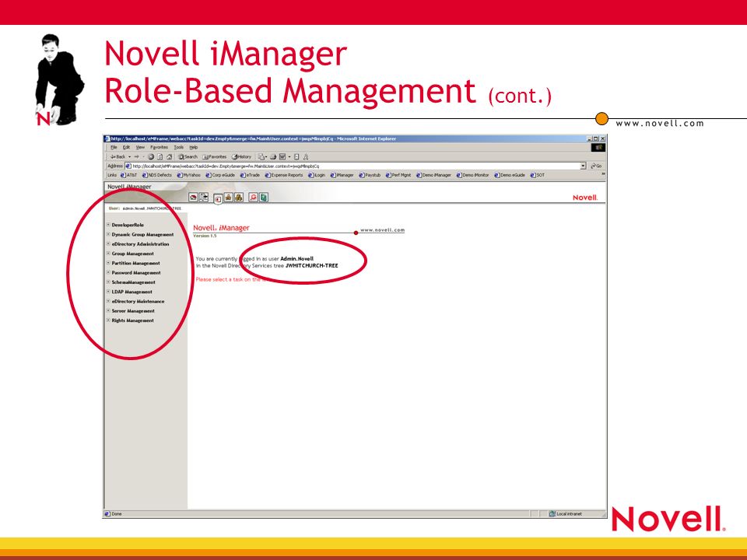747x560 pixels.
Task: Click the red-bordered iManager toolbar icon
Action: pos(254,197)
